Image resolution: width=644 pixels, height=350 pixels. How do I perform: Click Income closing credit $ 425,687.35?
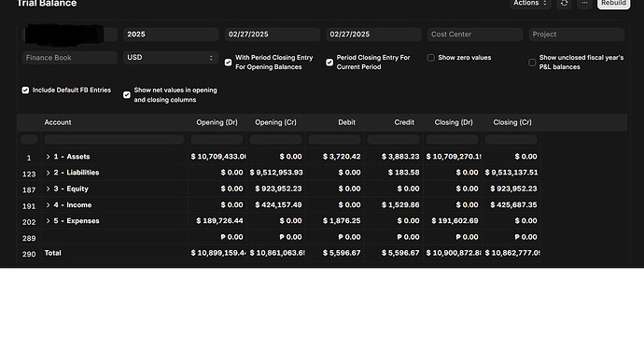[x=513, y=204]
